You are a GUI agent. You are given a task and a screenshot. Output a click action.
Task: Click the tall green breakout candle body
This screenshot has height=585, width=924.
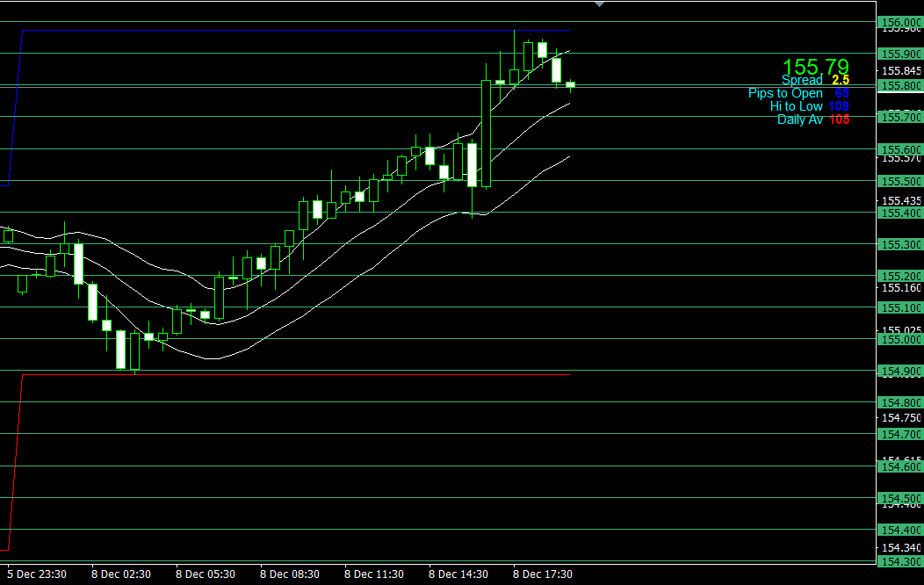486,134
